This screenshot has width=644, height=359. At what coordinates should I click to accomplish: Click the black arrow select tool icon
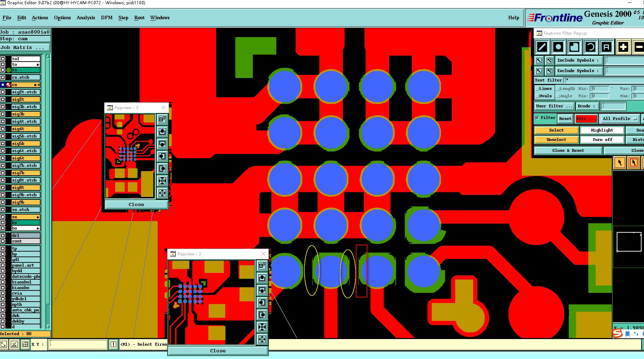(620, 163)
